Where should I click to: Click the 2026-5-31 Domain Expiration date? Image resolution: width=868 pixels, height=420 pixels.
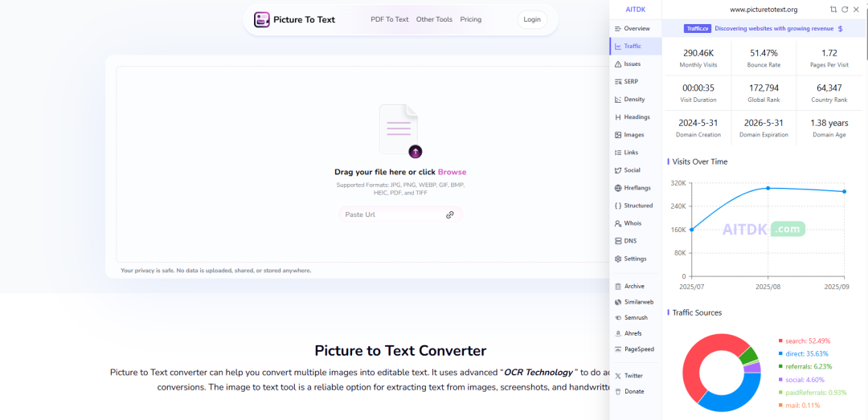pos(764,123)
